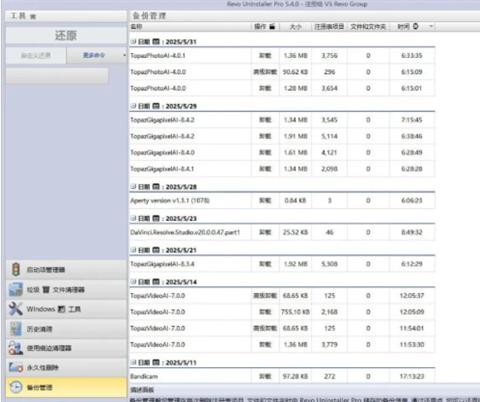This screenshot has height=402, width=480.
Task: Open the Junk Files Cleaner icon
Action: tap(16, 289)
